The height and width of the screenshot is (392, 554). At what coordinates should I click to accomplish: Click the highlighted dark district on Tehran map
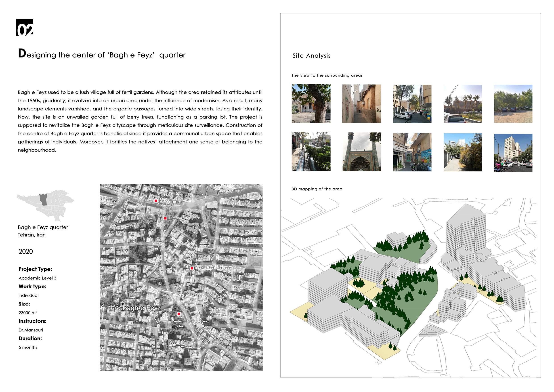pyautogui.click(x=44, y=199)
